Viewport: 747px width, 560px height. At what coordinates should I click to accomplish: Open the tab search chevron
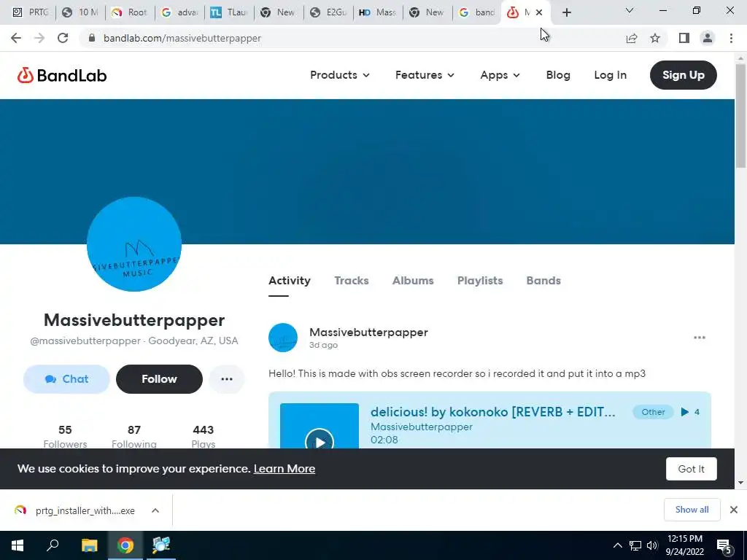coord(630,10)
